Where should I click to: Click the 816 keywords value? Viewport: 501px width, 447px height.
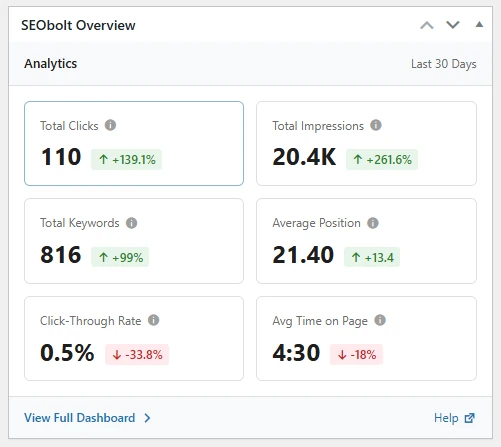pos(61,255)
